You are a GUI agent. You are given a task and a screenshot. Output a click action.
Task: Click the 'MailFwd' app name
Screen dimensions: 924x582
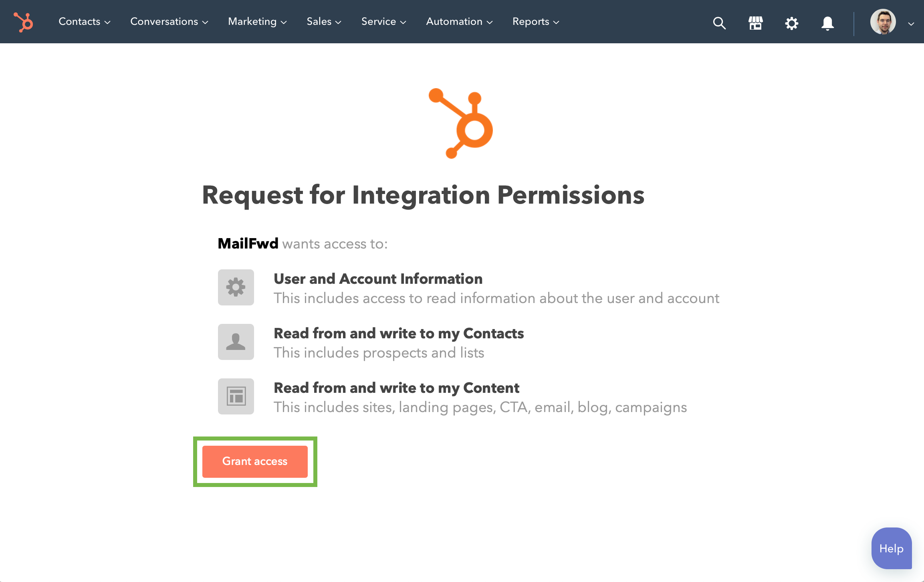pyautogui.click(x=248, y=243)
